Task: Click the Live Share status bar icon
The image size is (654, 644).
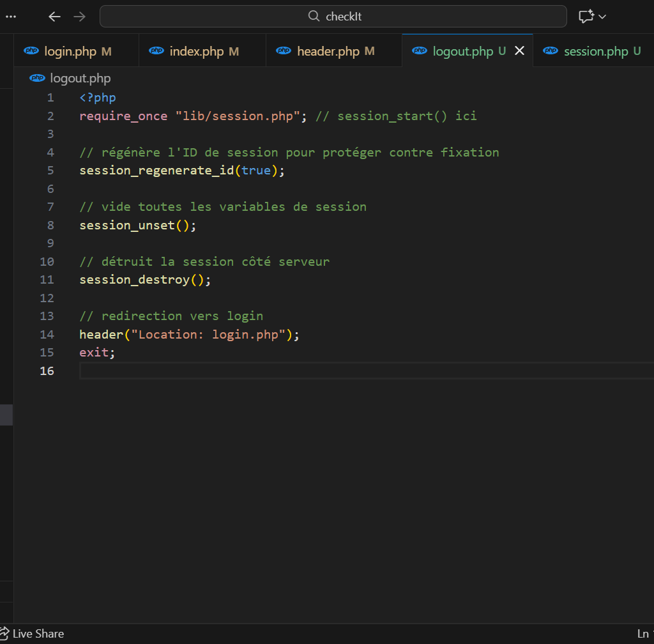Action: [5, 634]
